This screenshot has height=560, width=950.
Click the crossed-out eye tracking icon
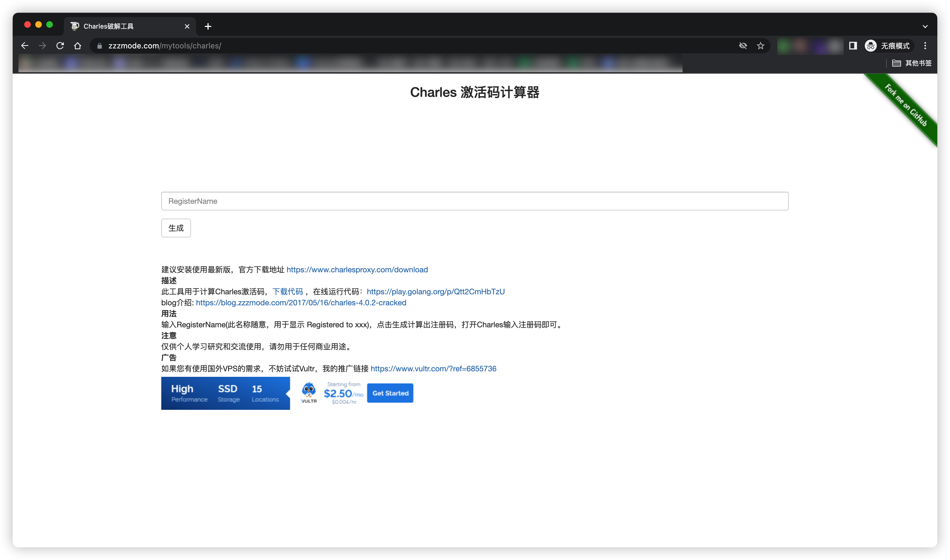coord(743,46)
